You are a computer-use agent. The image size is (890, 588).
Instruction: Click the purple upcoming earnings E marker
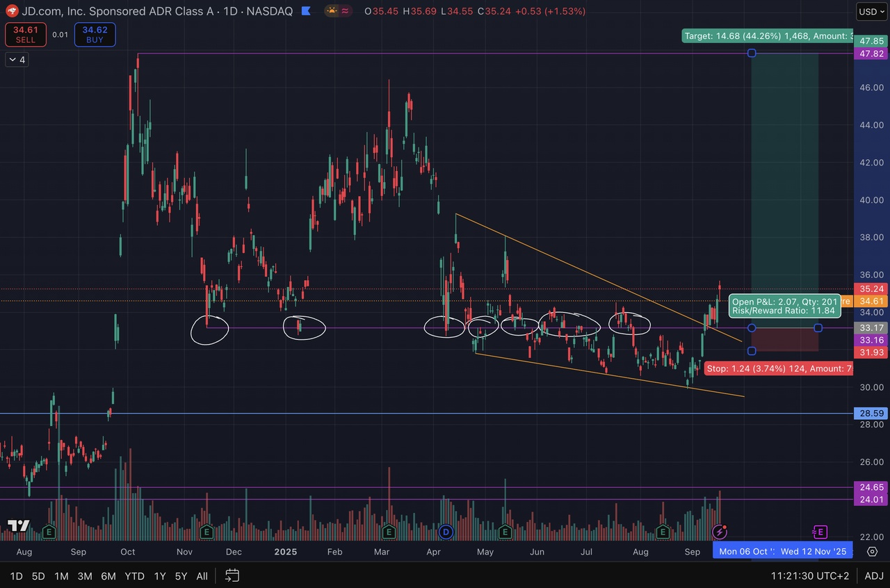pyautogui.click(x=820, y=532)
